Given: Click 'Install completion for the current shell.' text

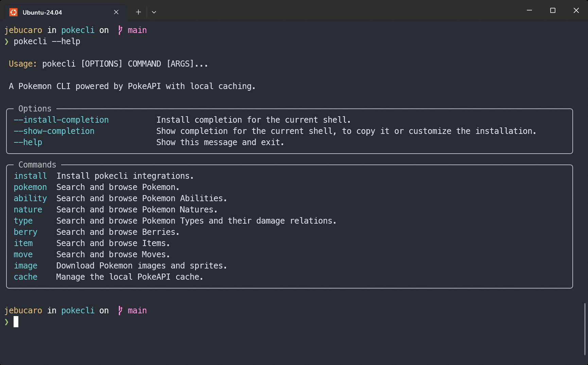Looking at the screenshot, I should (x=254, y=120).
